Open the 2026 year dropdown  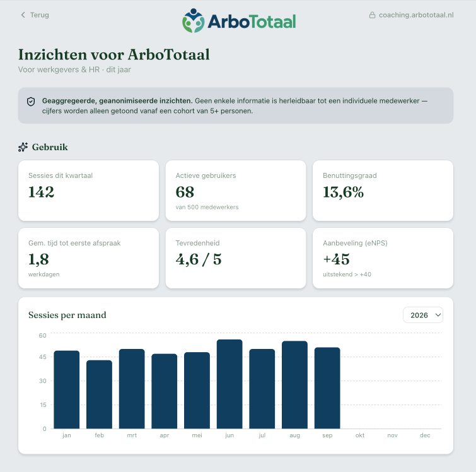coord(423,315)
